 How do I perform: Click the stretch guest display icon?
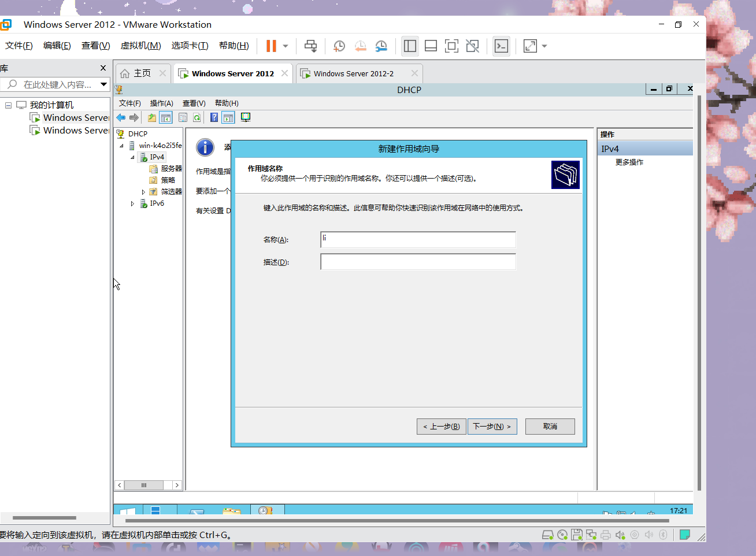coord(530,46)
